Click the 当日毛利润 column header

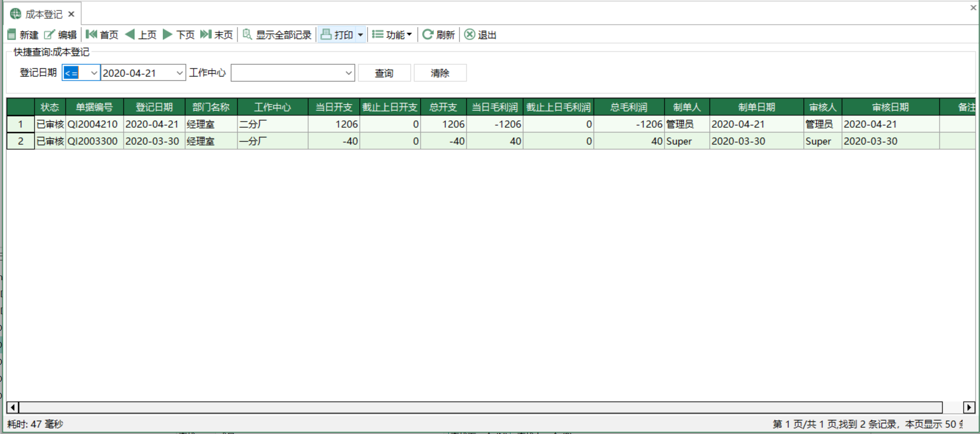click(494, 107)
